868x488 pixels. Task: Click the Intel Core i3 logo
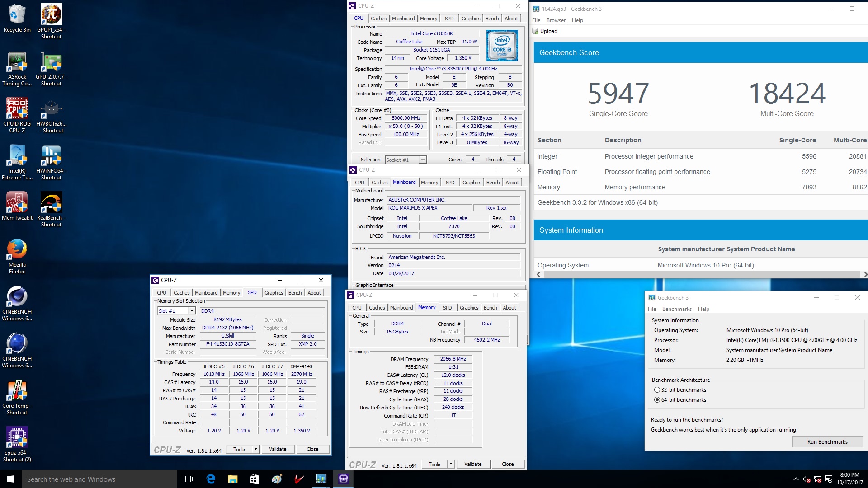pos(502,46)
